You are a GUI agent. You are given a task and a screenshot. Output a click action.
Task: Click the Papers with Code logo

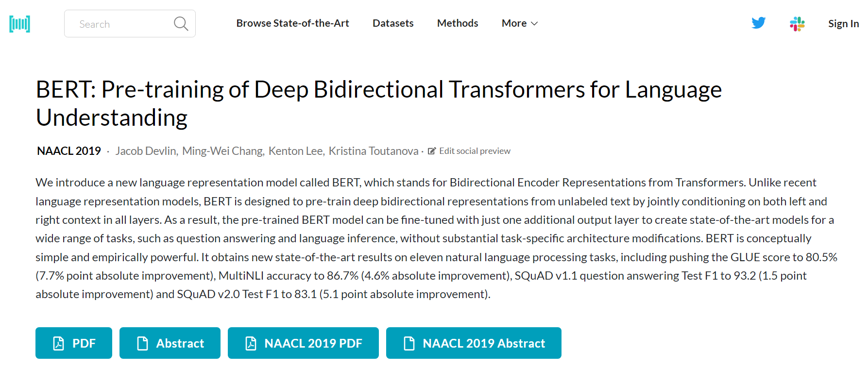point(19,24)
